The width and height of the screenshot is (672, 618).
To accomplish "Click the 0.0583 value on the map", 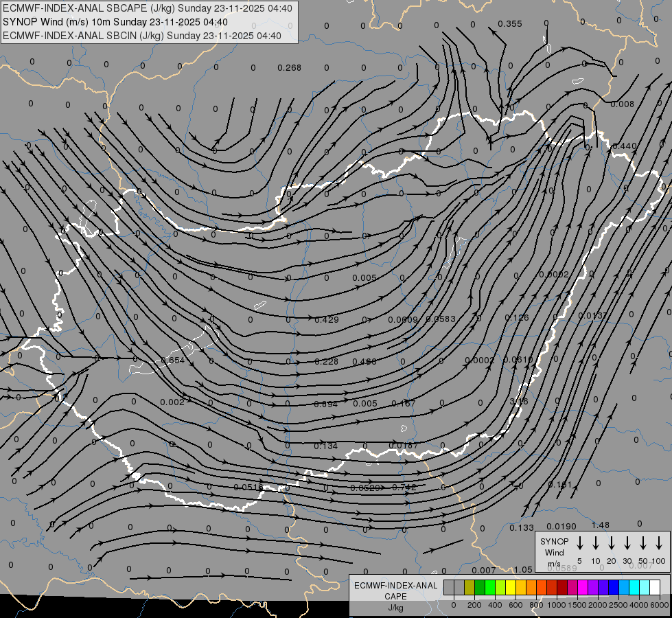I will (441, 319).
